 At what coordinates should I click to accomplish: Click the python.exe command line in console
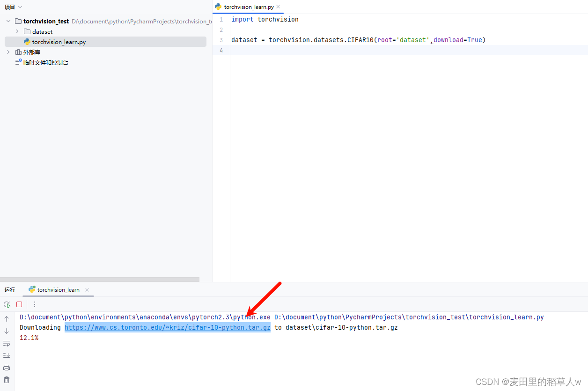[282, 317]
